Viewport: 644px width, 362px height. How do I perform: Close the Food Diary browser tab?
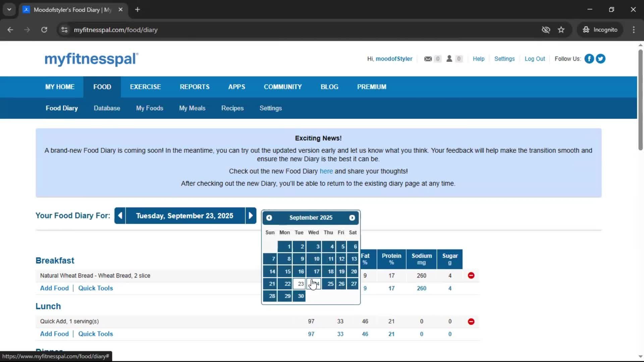coord(120,10)
